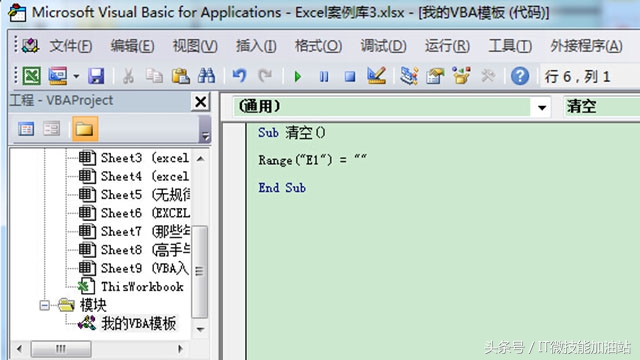Viewport: 640px width, 360px height.
Task: Run the macro with green play
Action: [x=298, y=76]
